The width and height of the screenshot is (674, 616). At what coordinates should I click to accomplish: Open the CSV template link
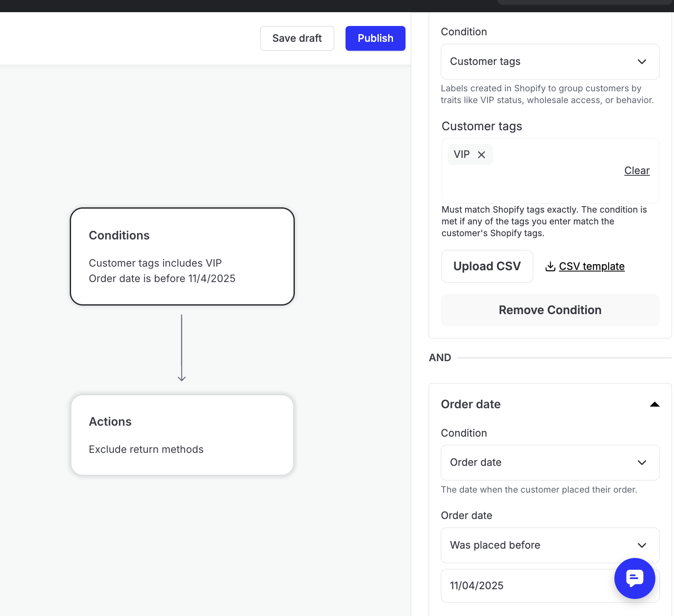pyautogui.click(x=592, y=266)
